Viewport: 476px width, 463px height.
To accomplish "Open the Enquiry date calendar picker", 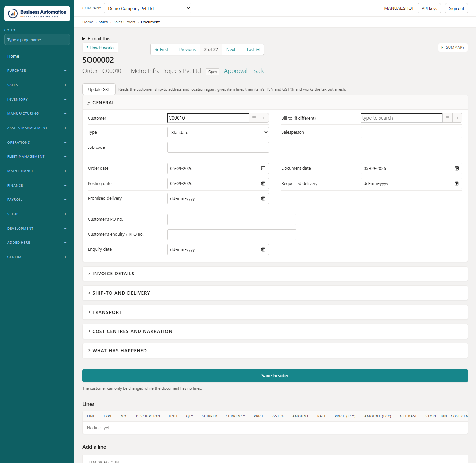I will 263,250.
